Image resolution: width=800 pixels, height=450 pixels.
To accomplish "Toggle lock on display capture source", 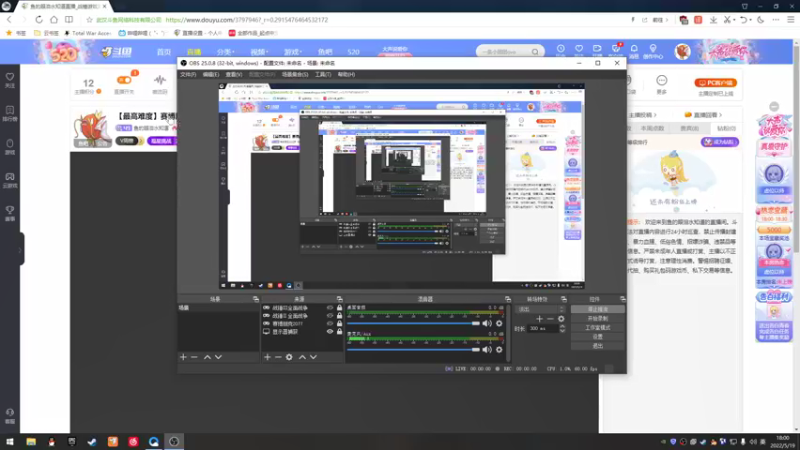I will pos(339,332).
